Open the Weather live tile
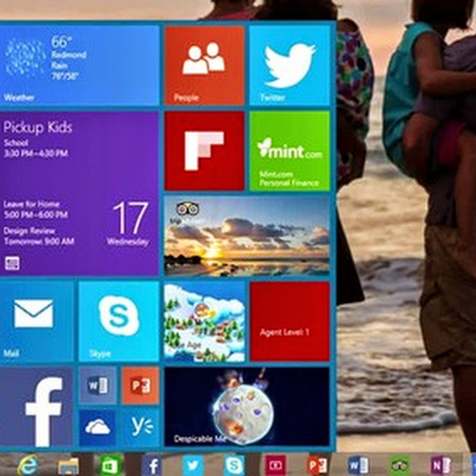The height and width of the screenshot is (476, 476). click(x=80, y=65)
